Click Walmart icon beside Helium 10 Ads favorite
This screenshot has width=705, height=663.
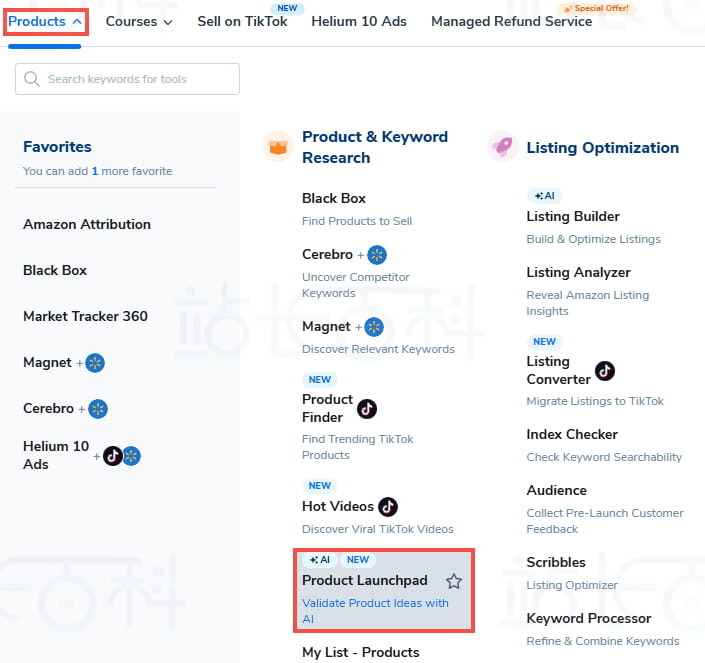(x=132, y=456)
